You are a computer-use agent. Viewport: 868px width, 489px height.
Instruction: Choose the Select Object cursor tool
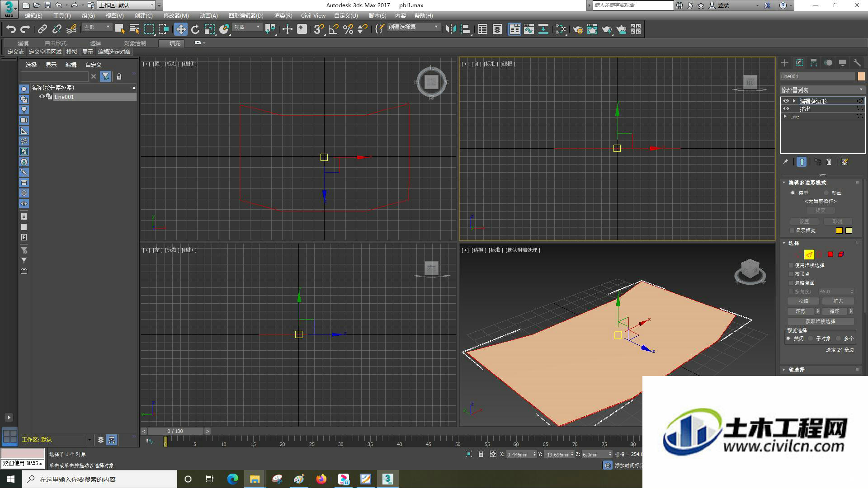point(120,29)
